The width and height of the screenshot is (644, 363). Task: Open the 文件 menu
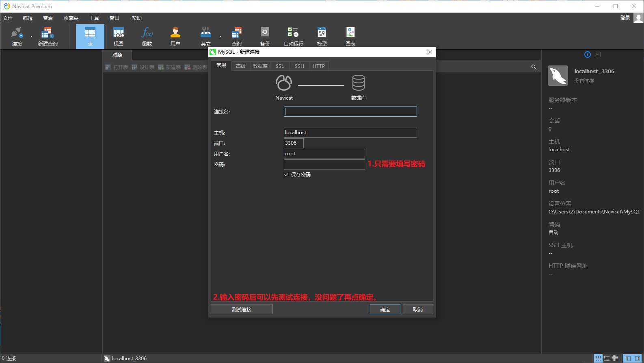click(8, 18)
